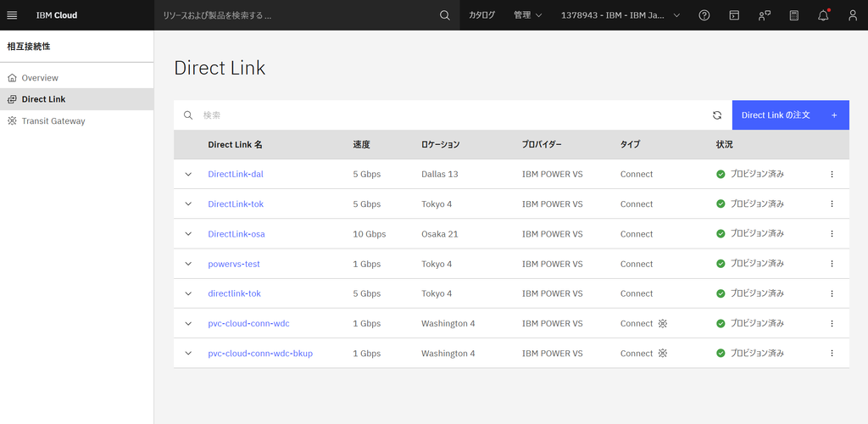Open overflow menu for powervs-test
Image resolution: width=868 pixels, height=424 pixels.
click(832, 264)
